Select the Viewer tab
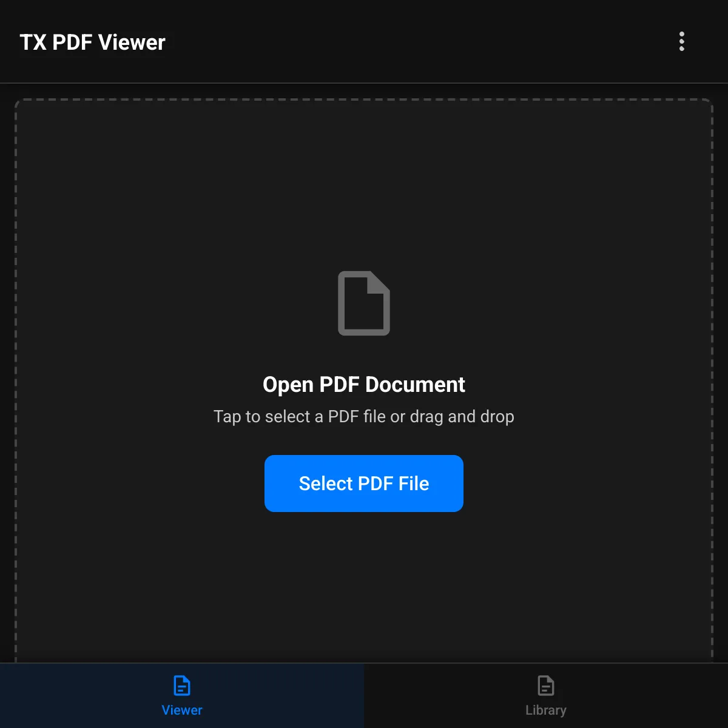 (182, 696)
